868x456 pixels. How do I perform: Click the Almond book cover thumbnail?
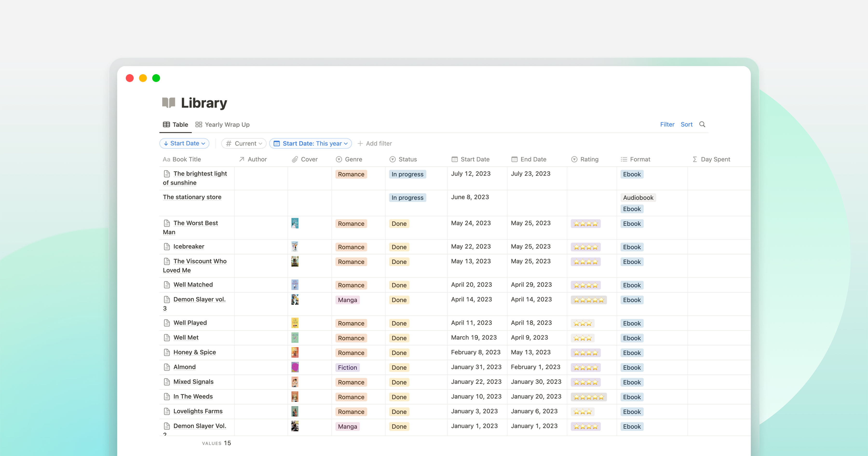point(295,367)
